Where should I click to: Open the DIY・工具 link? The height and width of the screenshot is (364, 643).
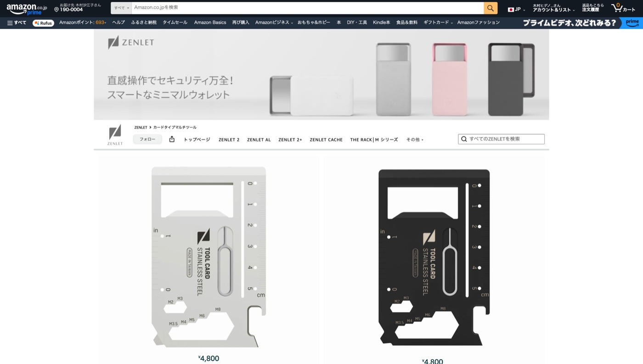tap(357, 22)
